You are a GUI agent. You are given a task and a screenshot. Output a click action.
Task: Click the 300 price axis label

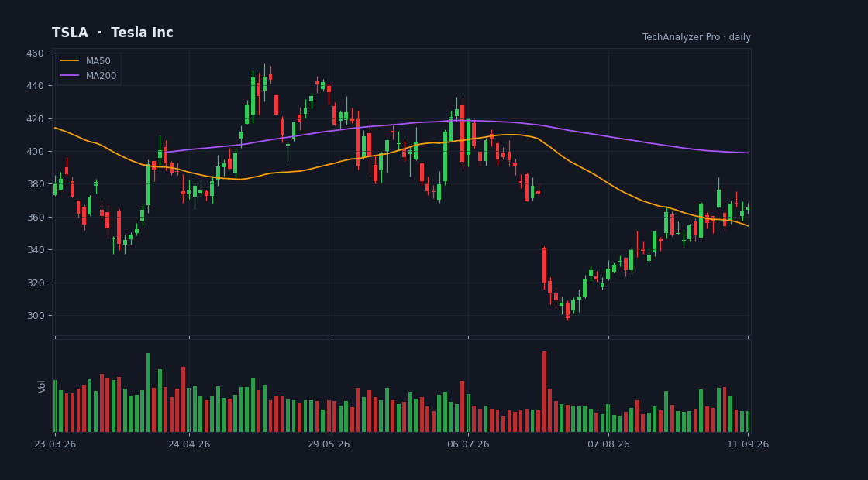(x=35, y=316)
